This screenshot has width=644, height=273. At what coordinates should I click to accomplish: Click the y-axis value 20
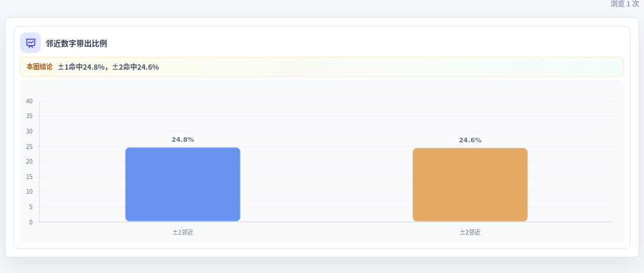click(29, 161)
